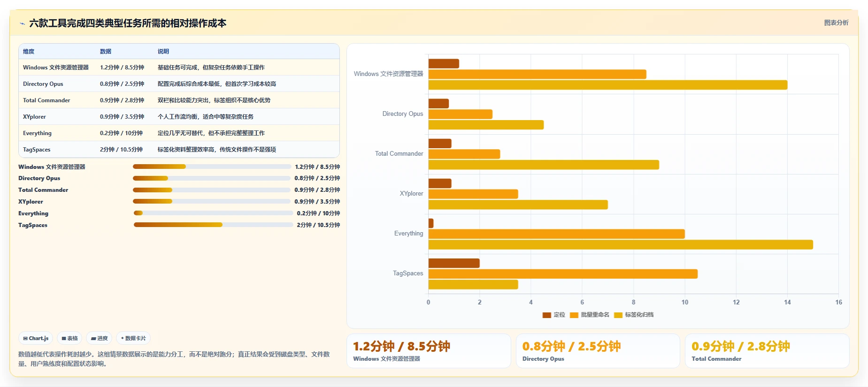This screenshot has width=868, height=387.
Task: Select the Windows 文件资源管理器 table row name
Action: [x=56, y=68]
